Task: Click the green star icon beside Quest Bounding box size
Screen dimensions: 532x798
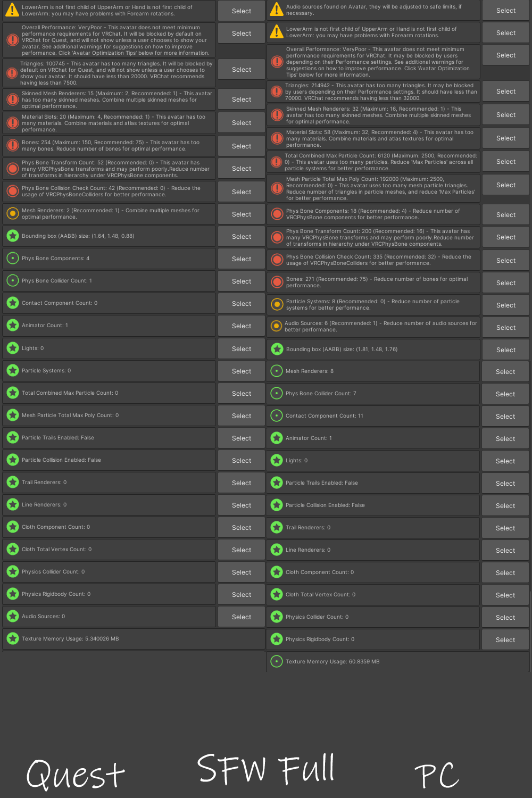Action: point(12,236)
